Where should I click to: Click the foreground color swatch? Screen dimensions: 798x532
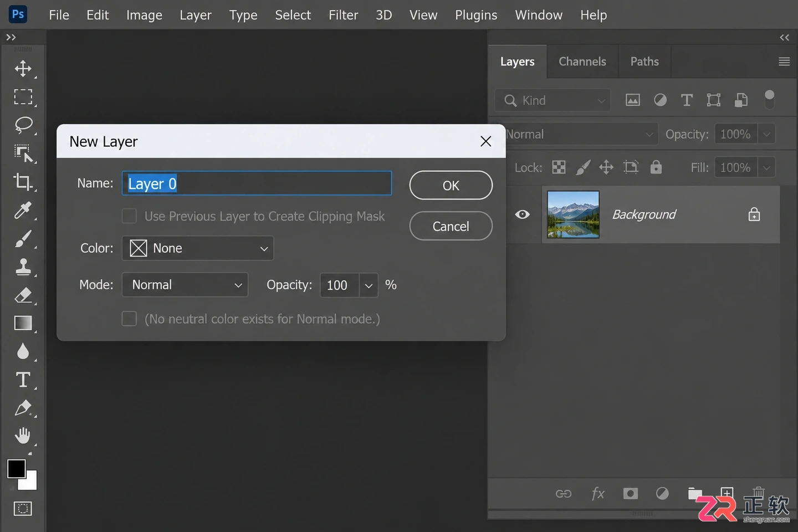coord(16,469)
